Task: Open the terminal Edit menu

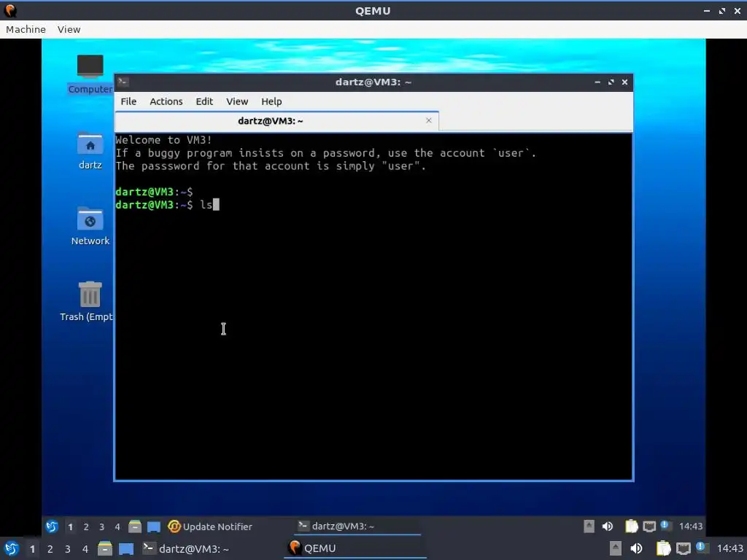Action: [x=204, y=101]
